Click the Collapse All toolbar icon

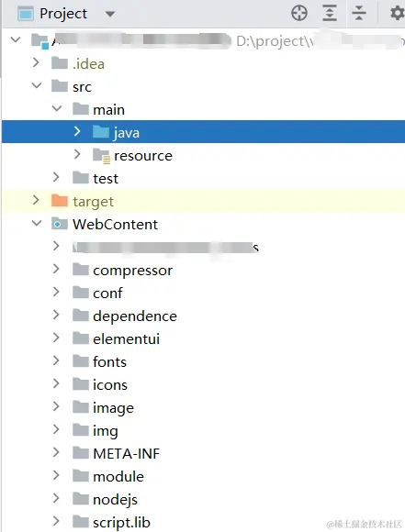point(359,13)
